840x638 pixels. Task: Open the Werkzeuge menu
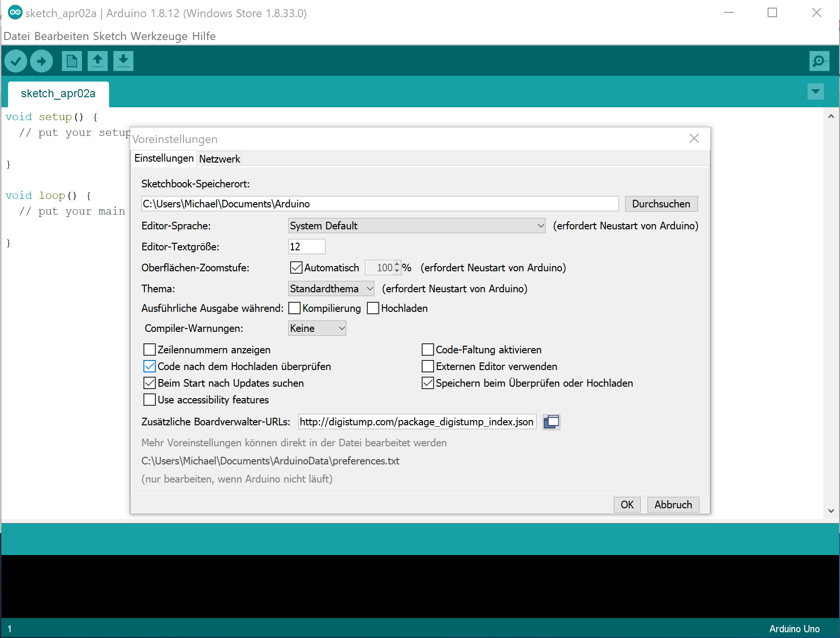159,36
